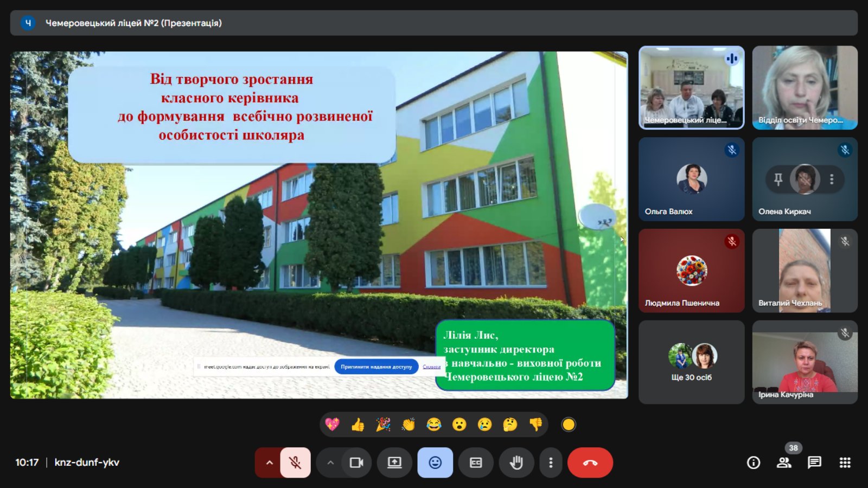The height and width of the screenshot is (488, 868).
Task: Open the activities grid icon
Action: (845, 463)
